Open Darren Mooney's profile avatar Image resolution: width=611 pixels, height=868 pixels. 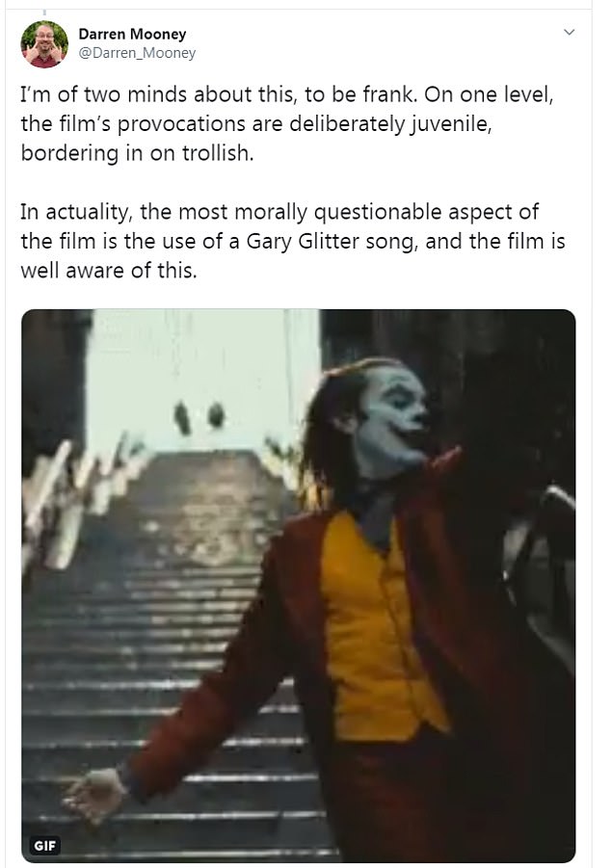coord(44,44)
